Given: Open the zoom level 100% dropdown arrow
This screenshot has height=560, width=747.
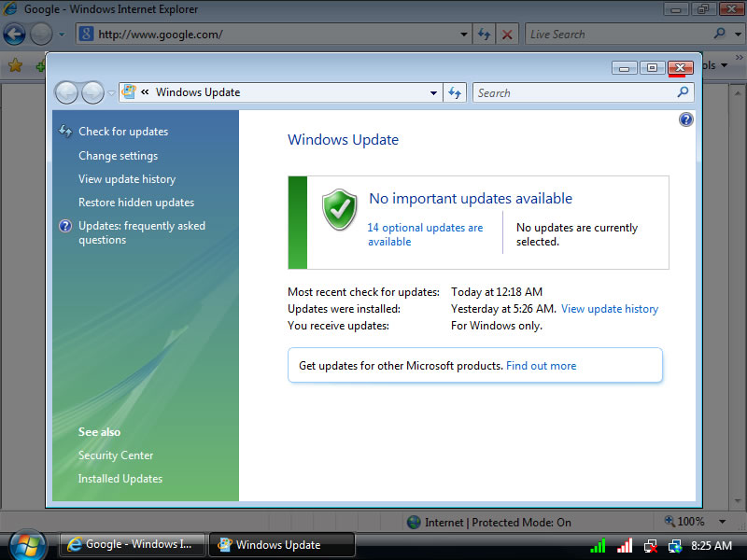Looking at the screenshot, I should click(x=722, y=522).
